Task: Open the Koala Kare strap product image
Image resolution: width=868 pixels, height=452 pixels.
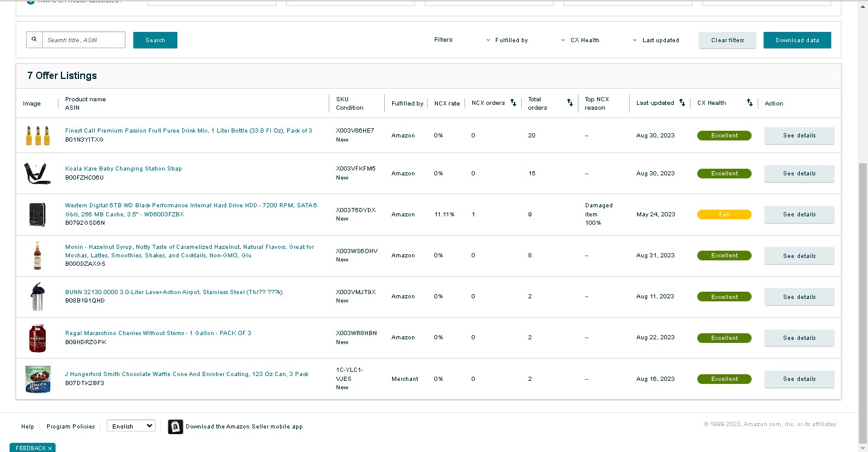Action: coord(37,174)
